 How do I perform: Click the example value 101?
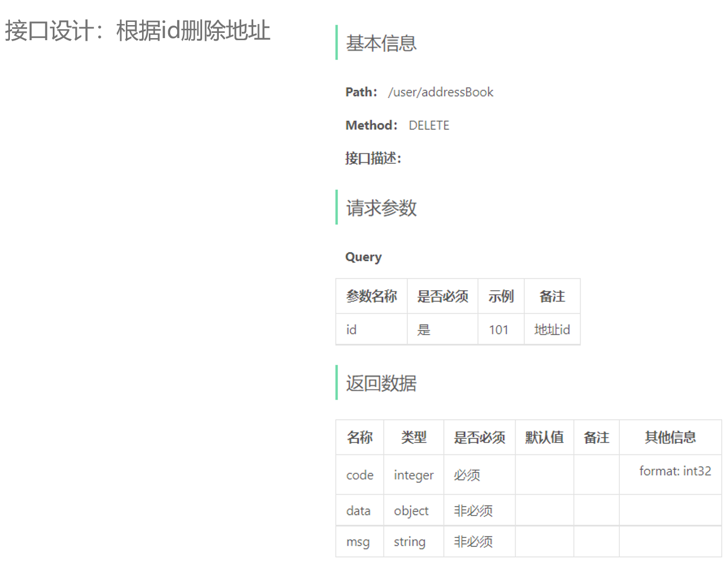(499, 329)
